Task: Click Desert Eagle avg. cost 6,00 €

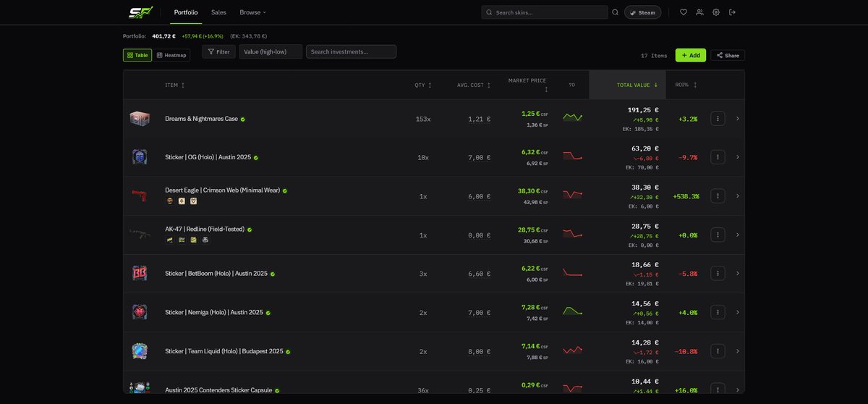Action: [480, 196]
